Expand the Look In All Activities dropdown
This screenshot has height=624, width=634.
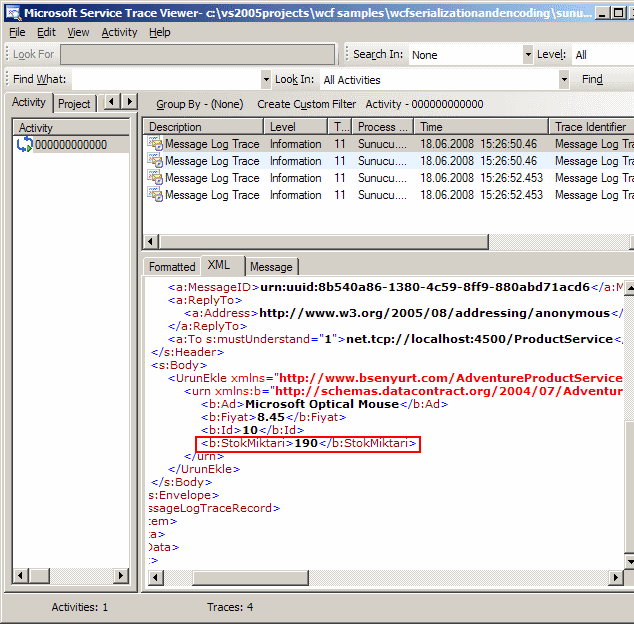tap(564, 80)
